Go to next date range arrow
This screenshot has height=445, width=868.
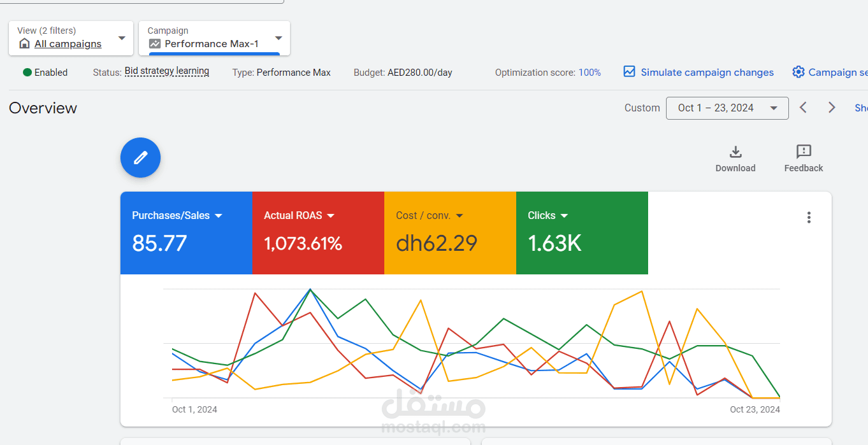coord(832,108)
